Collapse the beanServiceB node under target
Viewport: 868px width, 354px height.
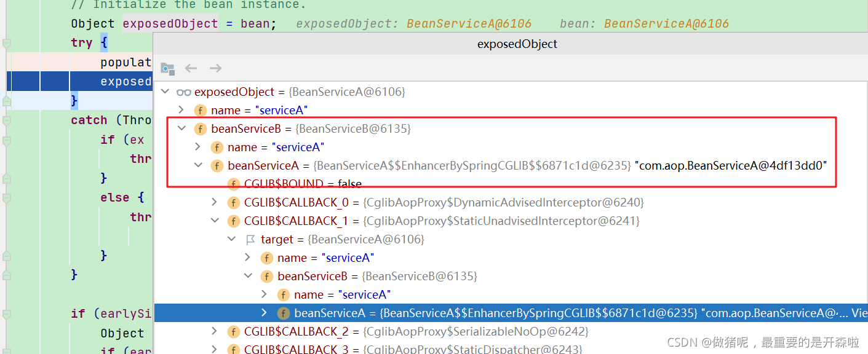[x=247, y=276]
